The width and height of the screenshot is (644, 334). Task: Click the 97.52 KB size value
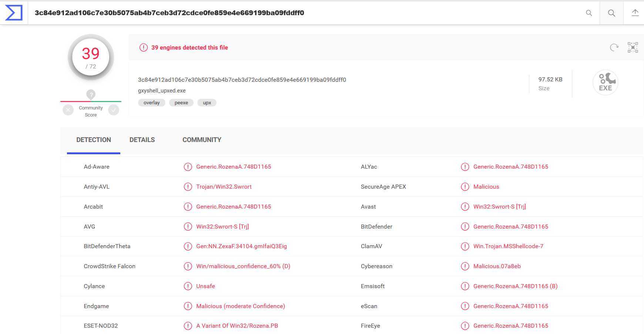pos(550,80)
